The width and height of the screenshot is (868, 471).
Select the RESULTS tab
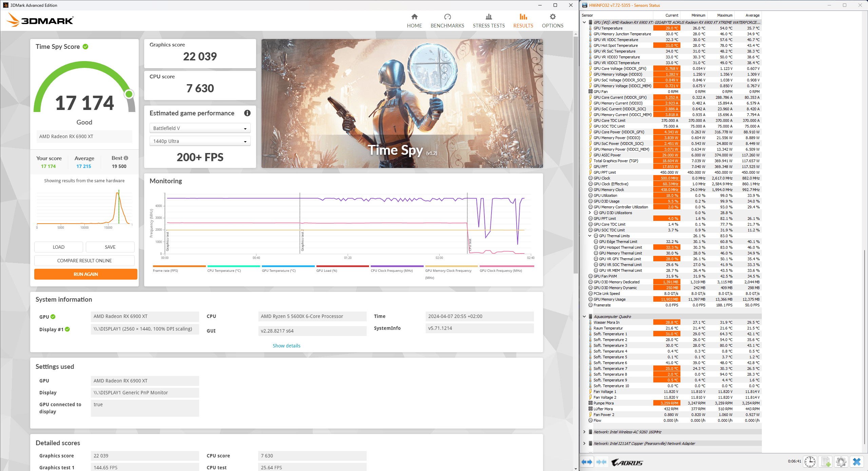point(523,21)
